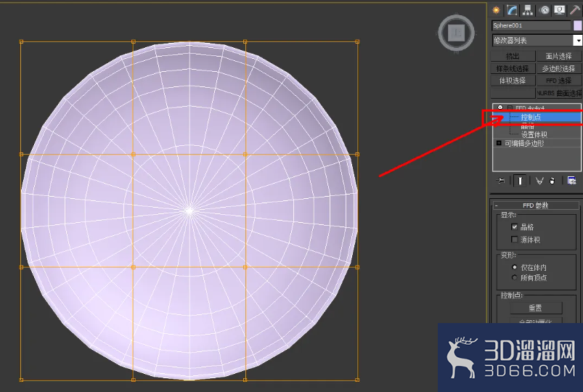The height and width of the screenshot is (392, 583).
Task: Select 可编辑多边形 in modifier stack
Action: coord(524,143)
